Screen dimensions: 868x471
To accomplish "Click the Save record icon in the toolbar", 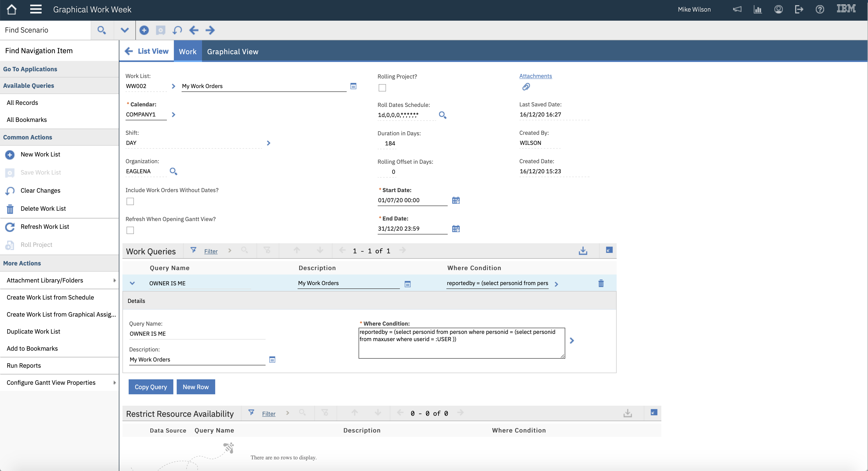I will point(160,30).
